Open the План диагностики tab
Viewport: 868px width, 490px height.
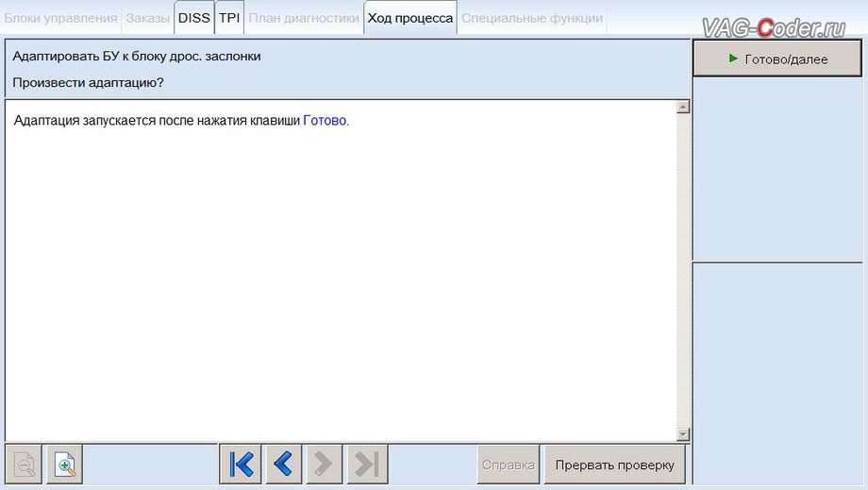point(304,18)
